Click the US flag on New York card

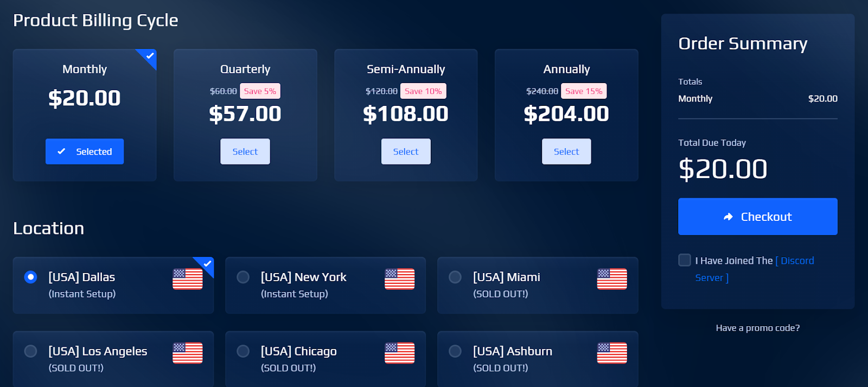(400, 279)
